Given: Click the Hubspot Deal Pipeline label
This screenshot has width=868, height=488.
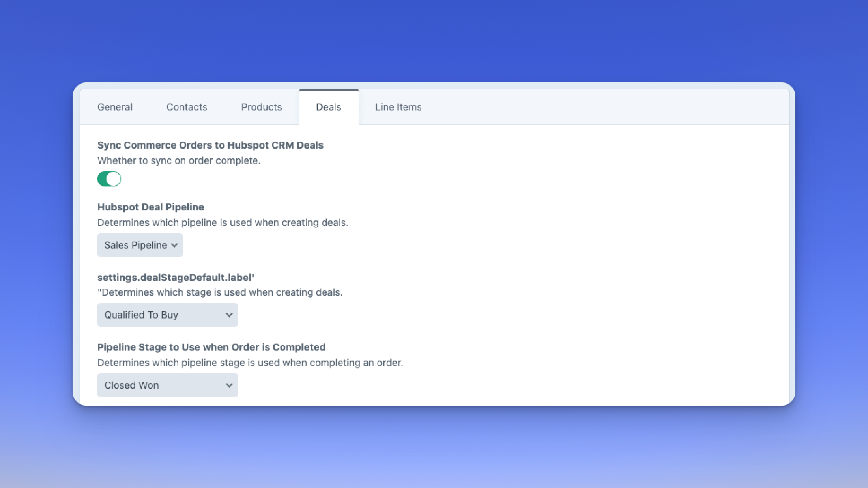Looking at the screenshot, I should pyautogui.click(x=151, y=207).
